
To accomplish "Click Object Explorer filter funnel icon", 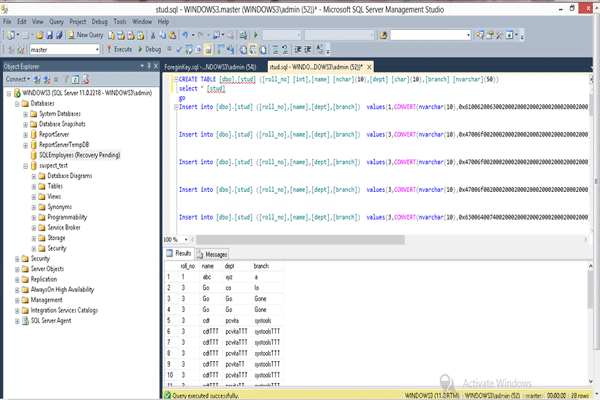I will coord(66,79).
